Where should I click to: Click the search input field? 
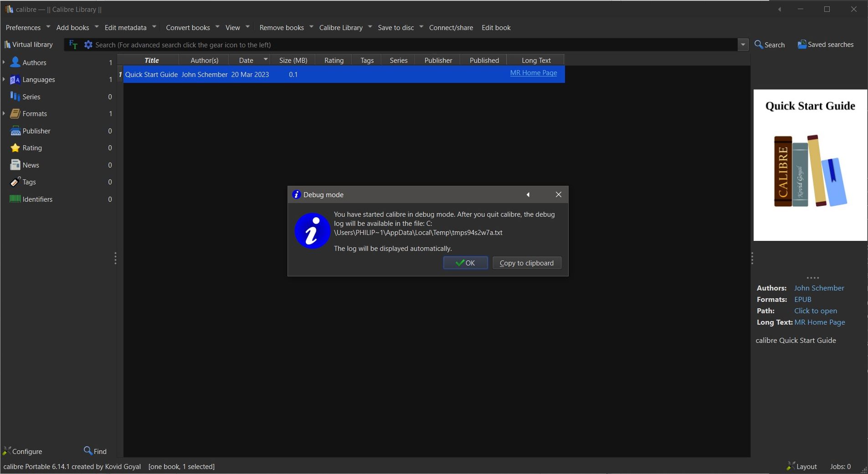tap(415, 45)
